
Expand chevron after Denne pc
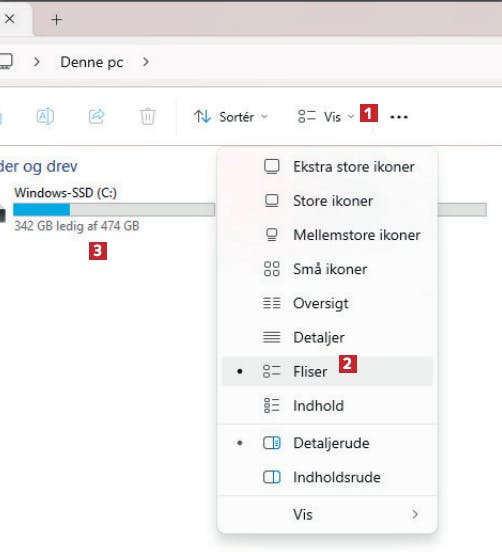pos(145,62)
